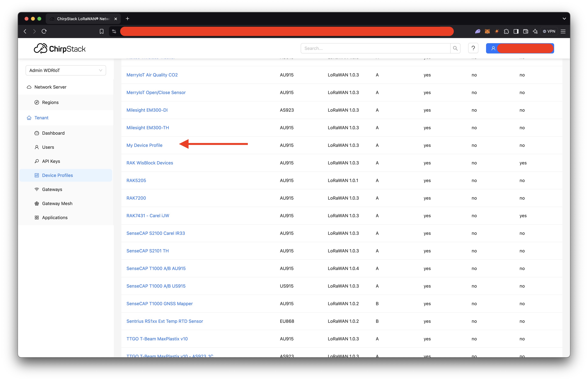This screenshot has width=588, height=381.
Task: Click LoRaWAN 1.0.1 in RAK5205 row
Action: pyautogui.click(x=343, y=180)
